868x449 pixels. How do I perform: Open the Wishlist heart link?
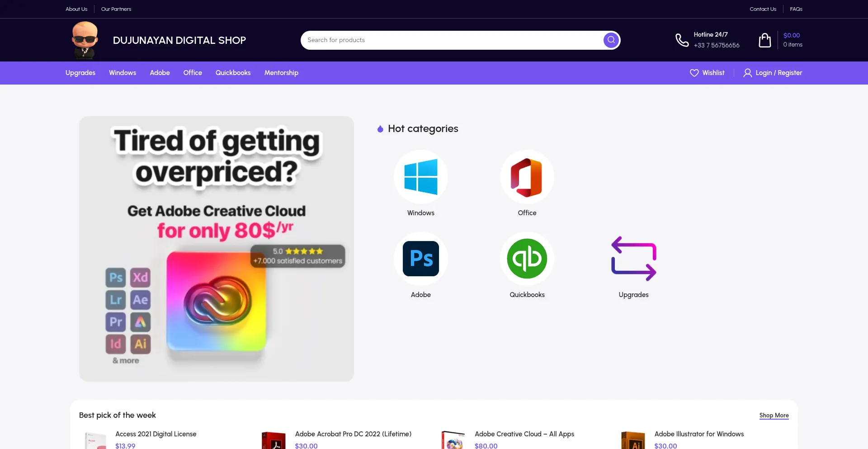(x=707, y=73)
